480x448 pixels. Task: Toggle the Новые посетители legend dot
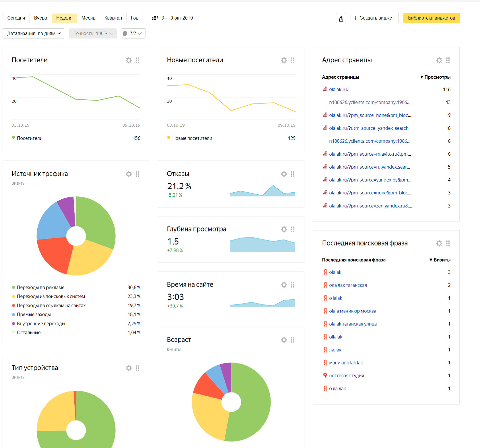point(169,138)
